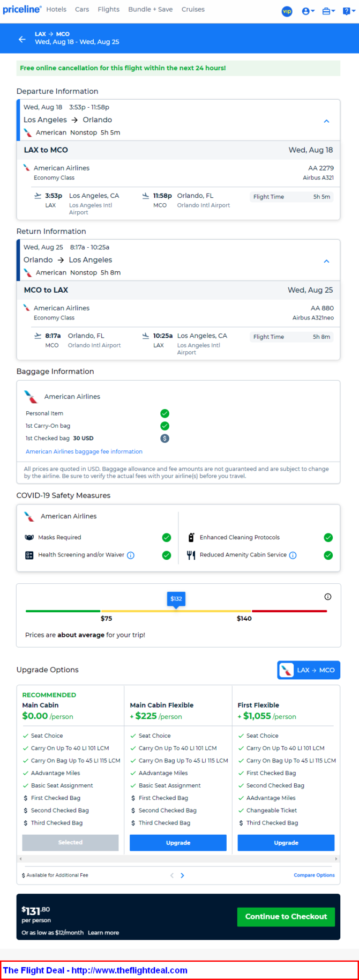Screen dimensions: 359x980
Task: Click 'Changeable Ticket' in First Flexible
Action: point(271,811)
